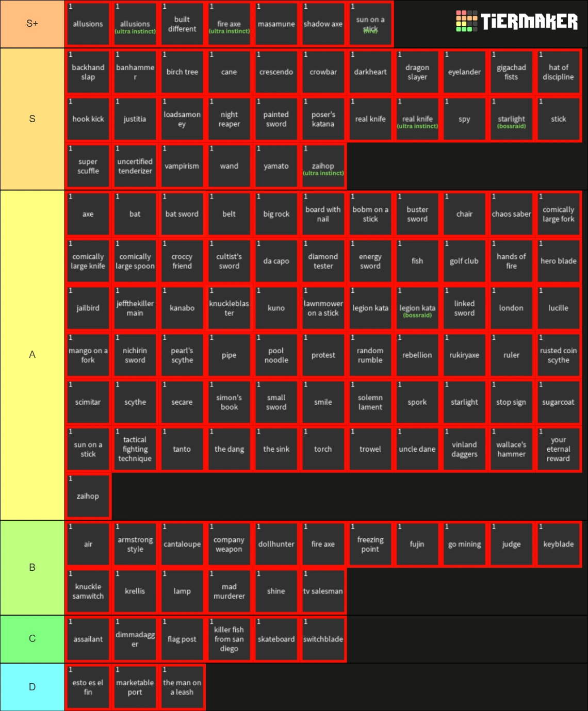The height and width of the screenshot is (711, 588).
Task: Click the "lucille" tile in A tier
Action: click(x=558, y=308)
